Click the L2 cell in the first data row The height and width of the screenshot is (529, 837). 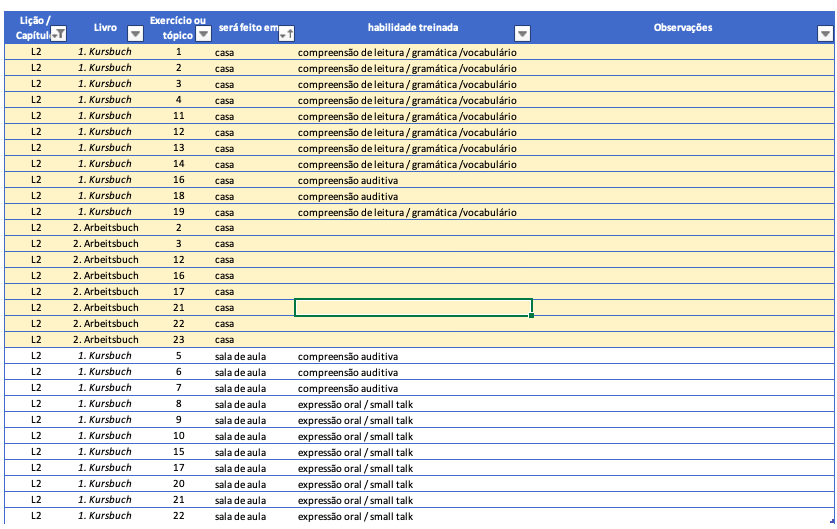tap(36, 51)
